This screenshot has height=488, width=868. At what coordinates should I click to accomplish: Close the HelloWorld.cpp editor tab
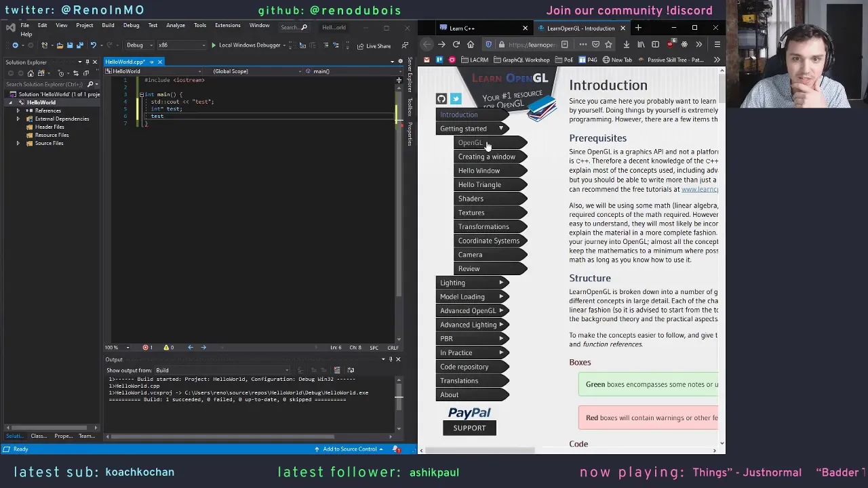point(159,62)
